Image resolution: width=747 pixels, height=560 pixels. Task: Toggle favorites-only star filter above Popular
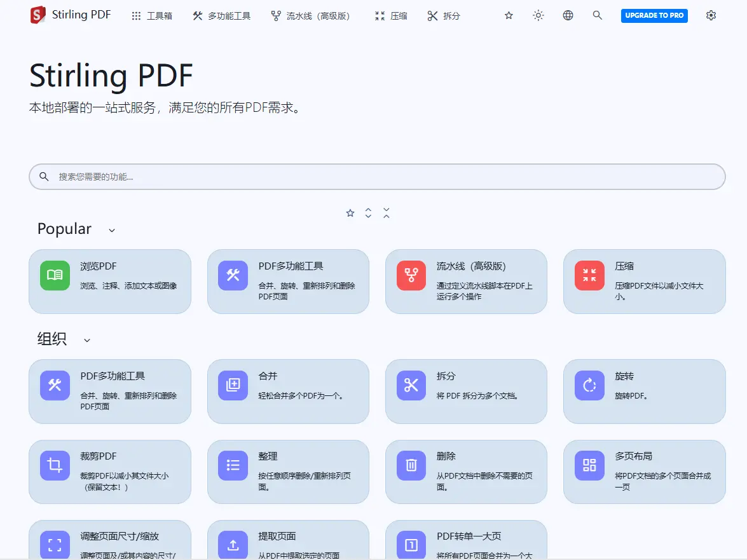coord(350,214)
